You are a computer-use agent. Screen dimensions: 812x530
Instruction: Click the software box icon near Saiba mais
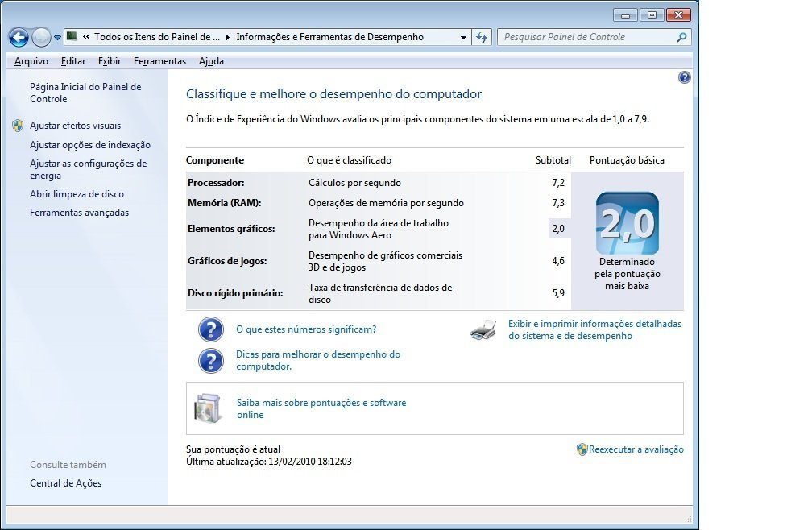(208, 408)
